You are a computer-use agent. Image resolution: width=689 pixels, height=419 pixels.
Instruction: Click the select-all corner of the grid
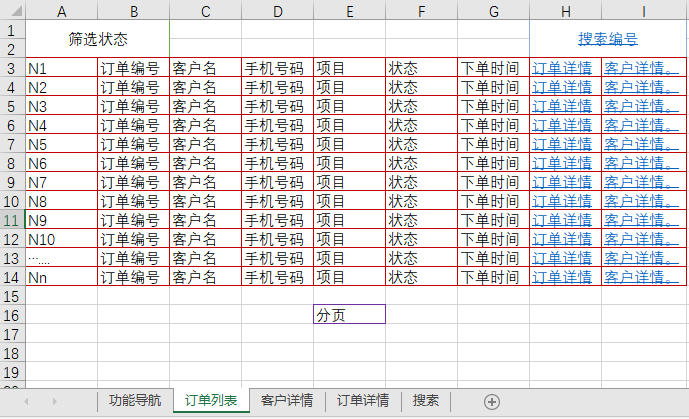(x=12, y=11)
